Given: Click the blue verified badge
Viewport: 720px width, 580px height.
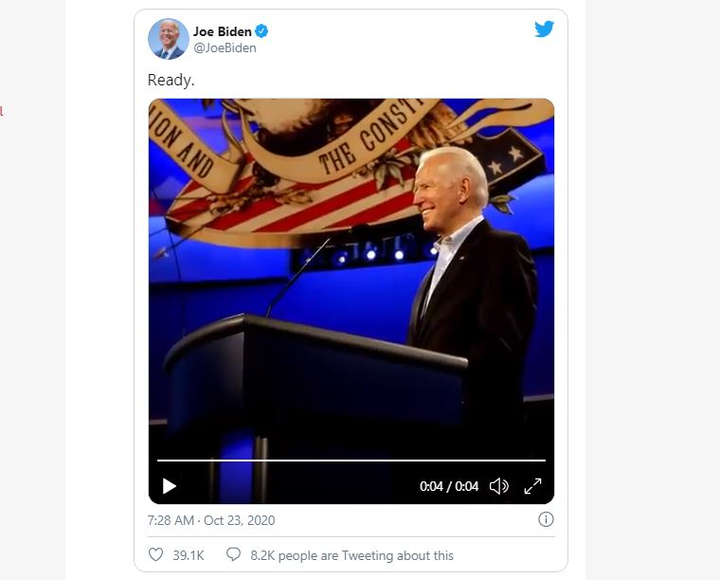Looking at the screenshot, I should tap(262, 31).
